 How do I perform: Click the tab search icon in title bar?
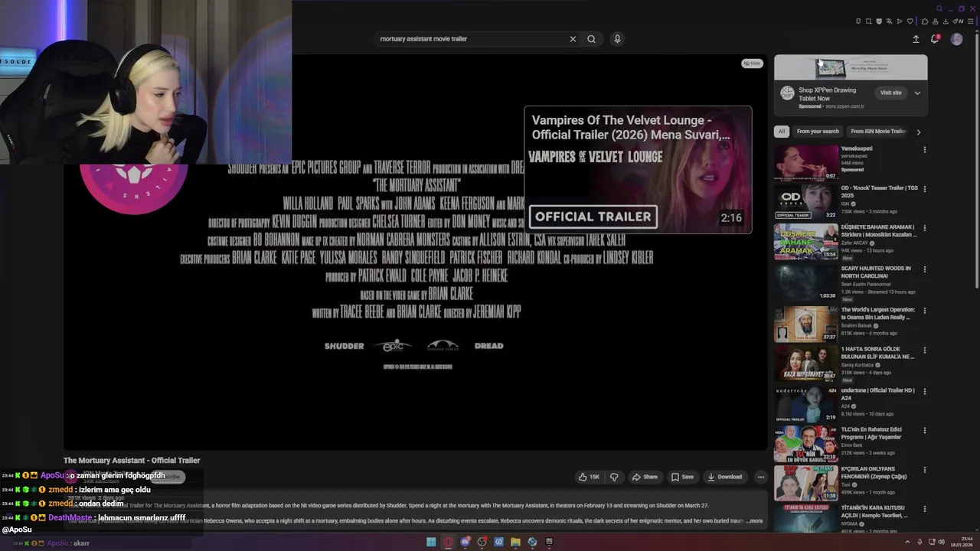939,8
